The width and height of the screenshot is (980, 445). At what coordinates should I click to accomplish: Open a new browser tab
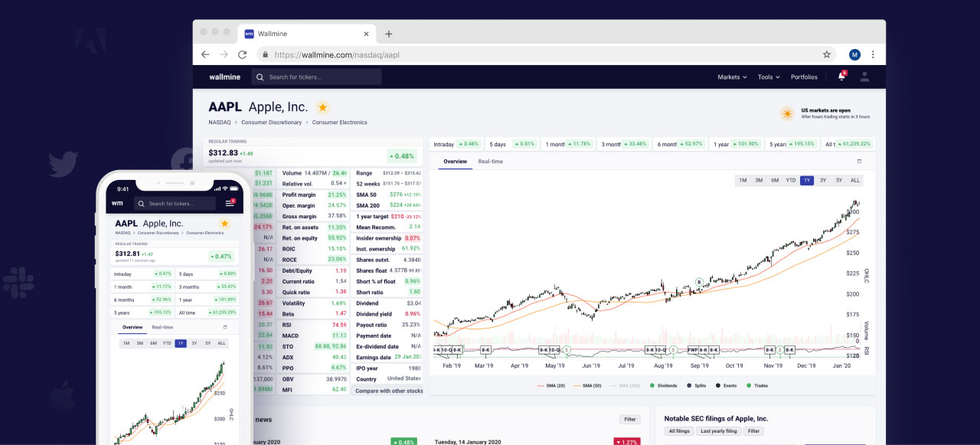[x=389, y=34]
